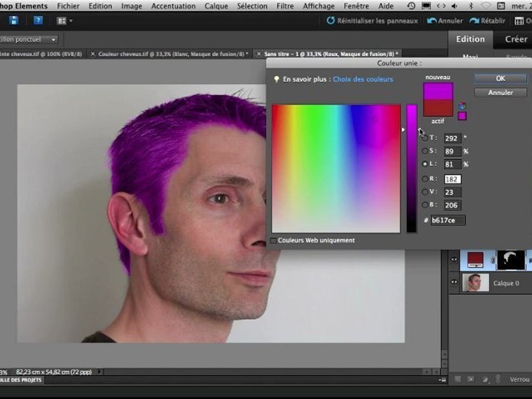Open the Accentuation menu

[x=173, y=6]
